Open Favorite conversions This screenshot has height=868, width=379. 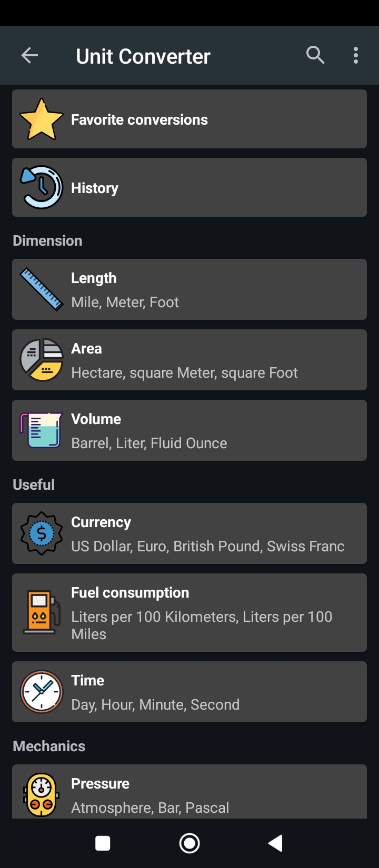point(189,119)
